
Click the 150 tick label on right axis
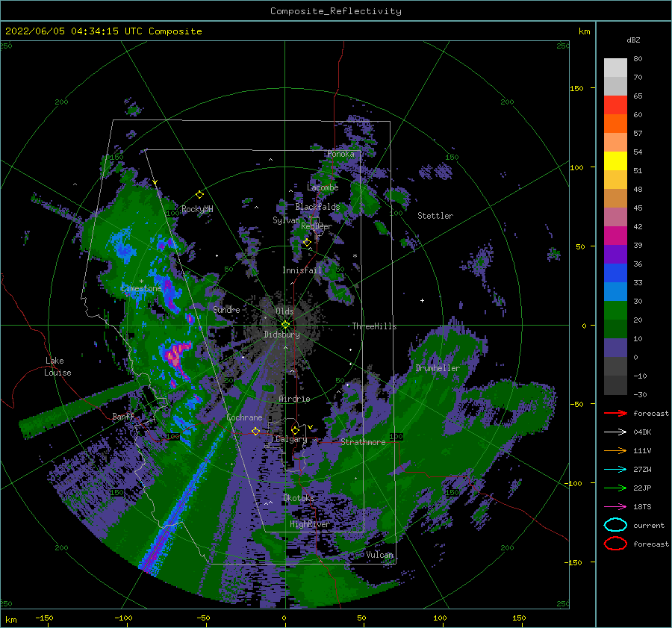coord(576,88)
